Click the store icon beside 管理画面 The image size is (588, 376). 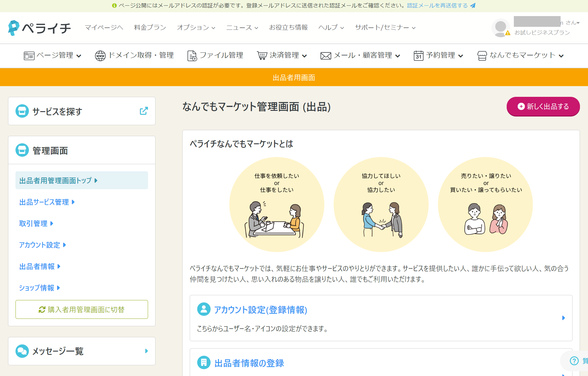tap(22, 150)
